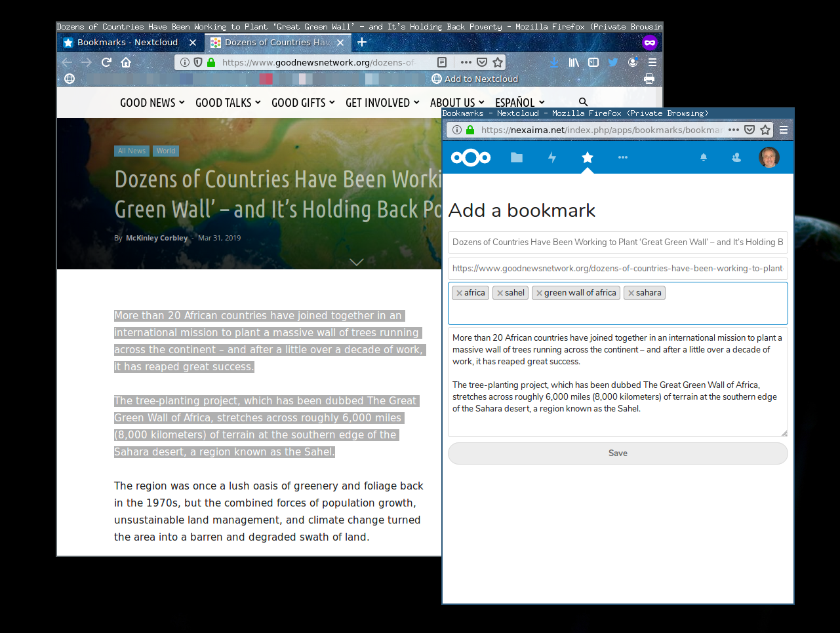Image resolution: width=840 pixels, height=633 pixels.
Task: Go forward in main Firefox window
Action: (87, 62)
